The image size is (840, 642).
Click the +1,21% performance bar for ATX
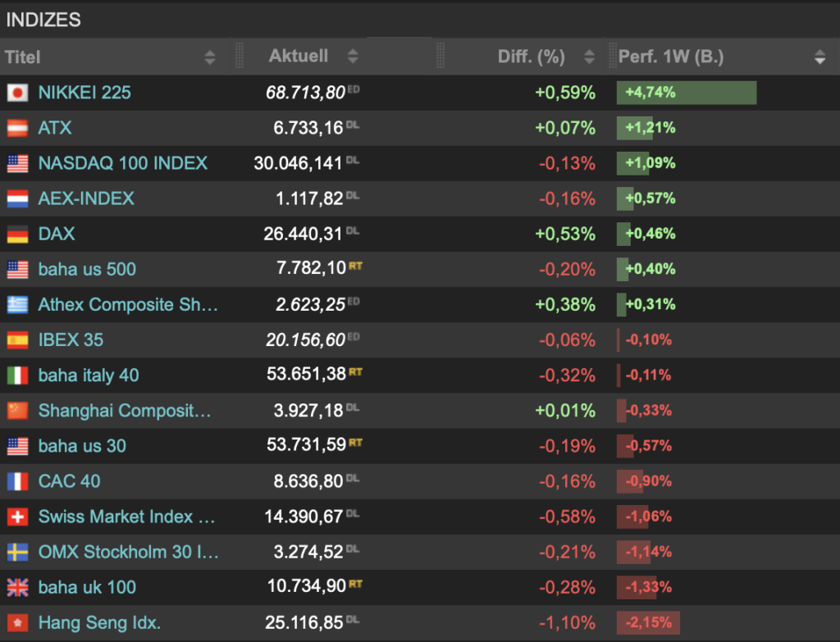click(635, 128)
